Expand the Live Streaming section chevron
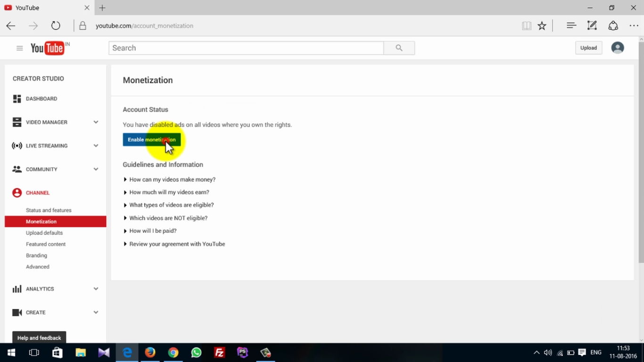The height and width of the screenshot is (362, 644). pos(96,146)
